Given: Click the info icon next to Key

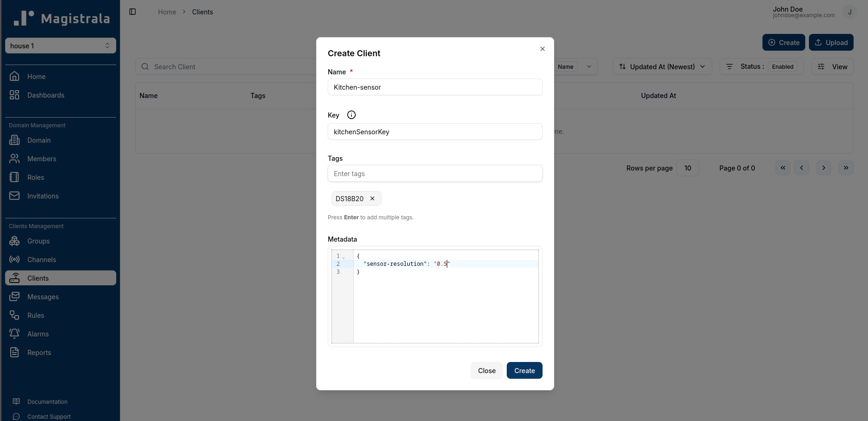Looking at the screenshot, I should coord(351,115).
